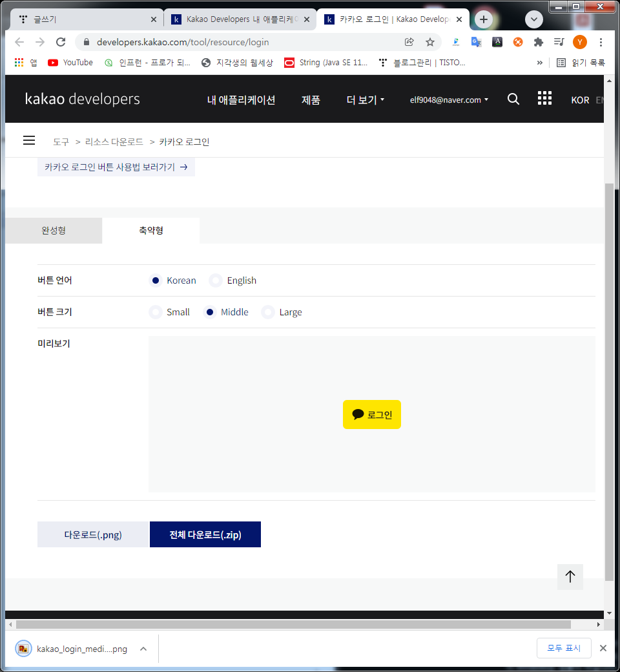Close the 글쓰기 browser tab
The width and height of the screenshot is (620, 672).
[154, 19]
